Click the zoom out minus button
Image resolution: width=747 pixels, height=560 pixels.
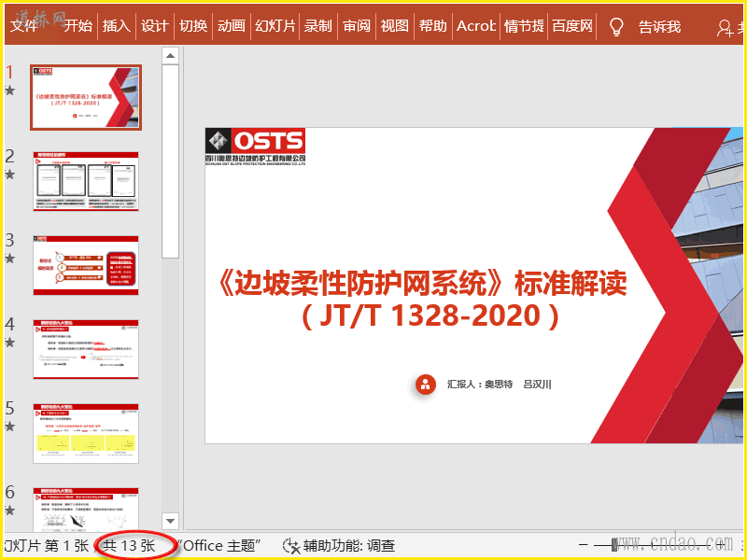coord(584,544)
